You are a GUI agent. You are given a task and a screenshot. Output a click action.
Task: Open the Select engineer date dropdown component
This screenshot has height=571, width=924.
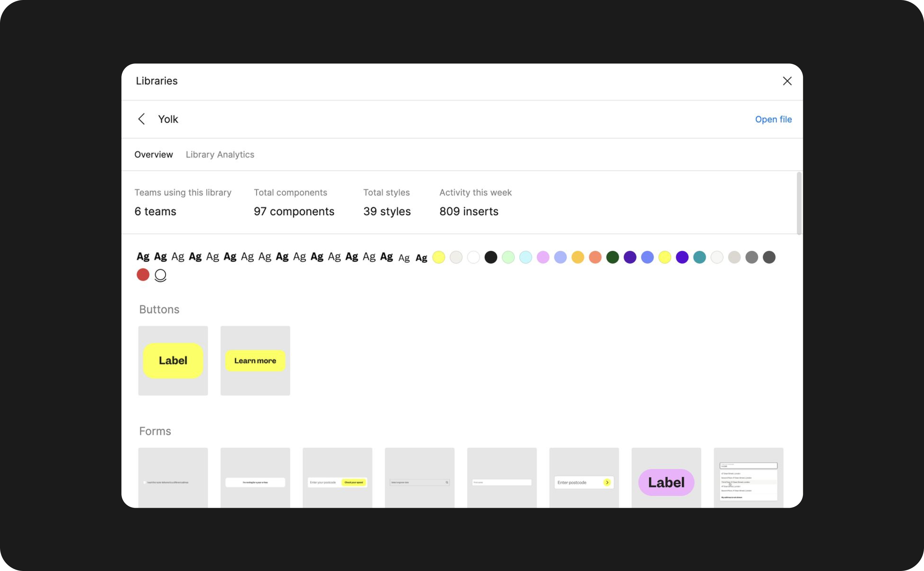[419, 482]
